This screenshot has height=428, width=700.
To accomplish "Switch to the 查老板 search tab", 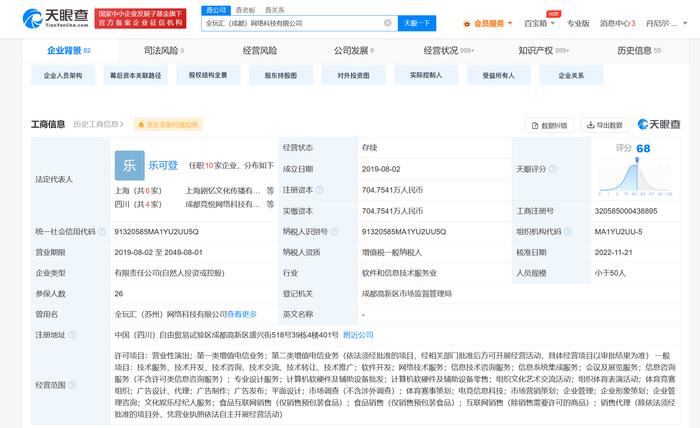I will tap(245, 10).
